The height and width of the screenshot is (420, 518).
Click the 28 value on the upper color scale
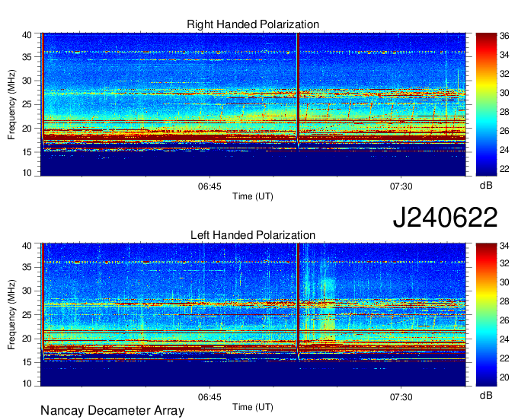pyautogui.click(x=504, y=112)
